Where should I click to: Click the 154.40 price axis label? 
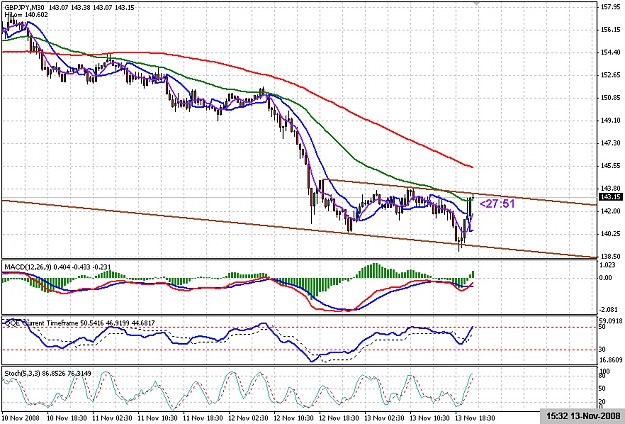coord(613,52)
